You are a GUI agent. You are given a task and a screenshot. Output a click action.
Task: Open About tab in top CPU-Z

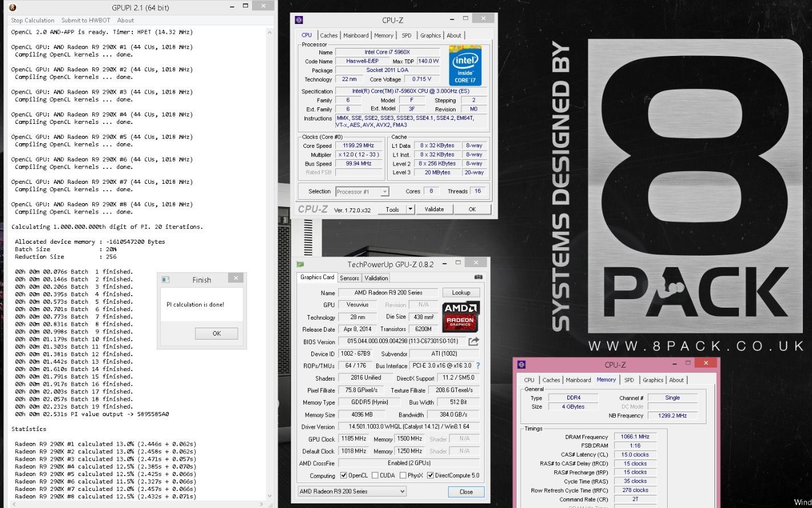coord(454,35)
